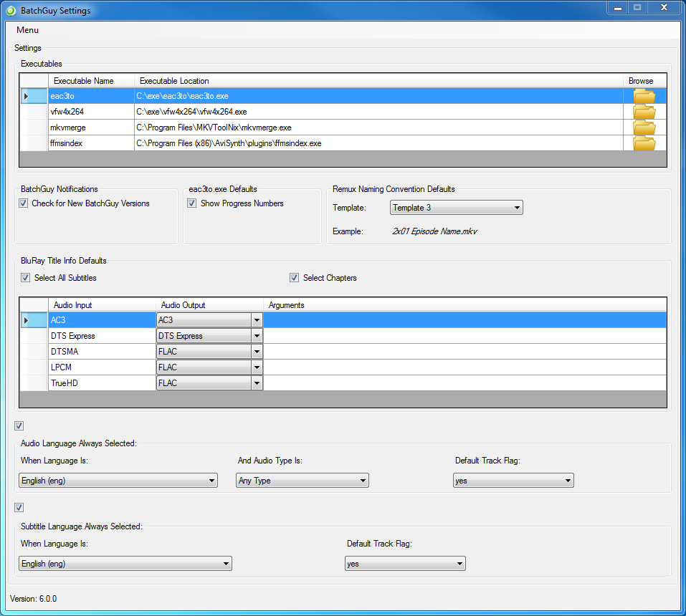Screen dimensions: 686x616
Task: Click the 2x01 Episode Name.mkv example text
Action: coord(434,231)
